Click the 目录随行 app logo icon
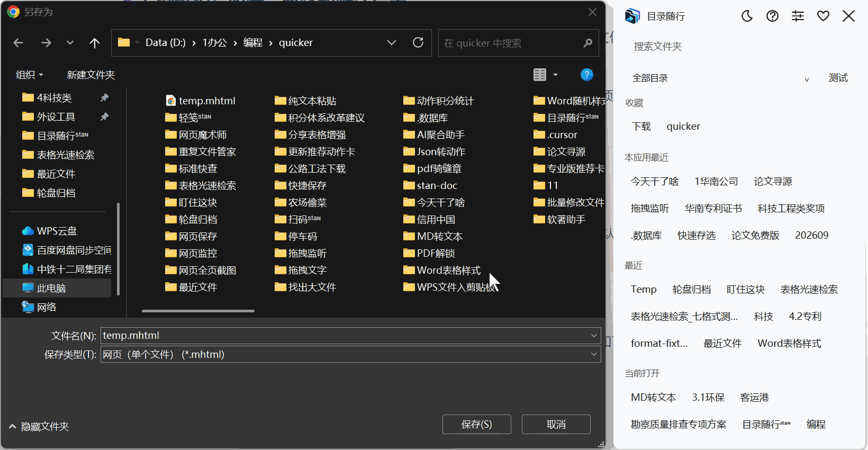Screen dimensions: 868x450 (x=632, y=16)
